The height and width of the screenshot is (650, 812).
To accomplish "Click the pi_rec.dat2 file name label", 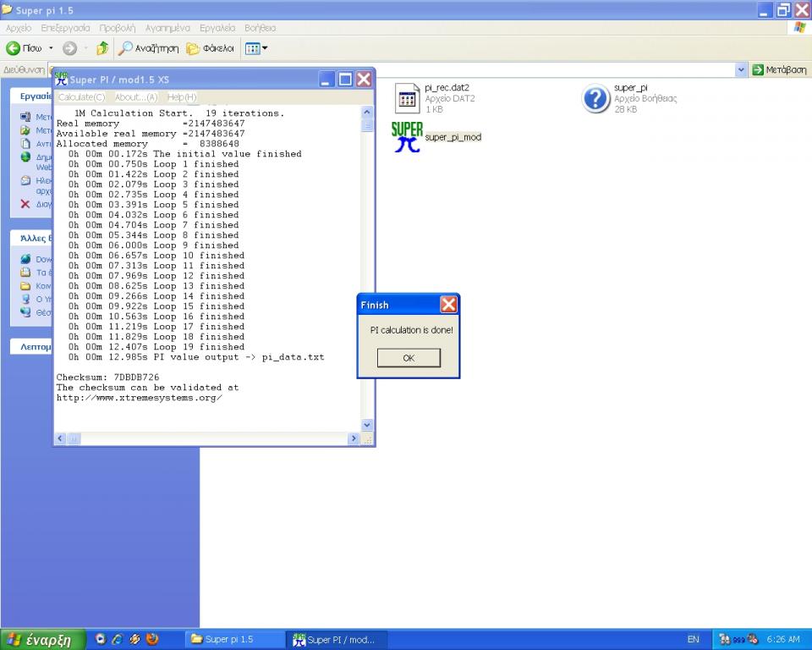I will click(447, 88).
